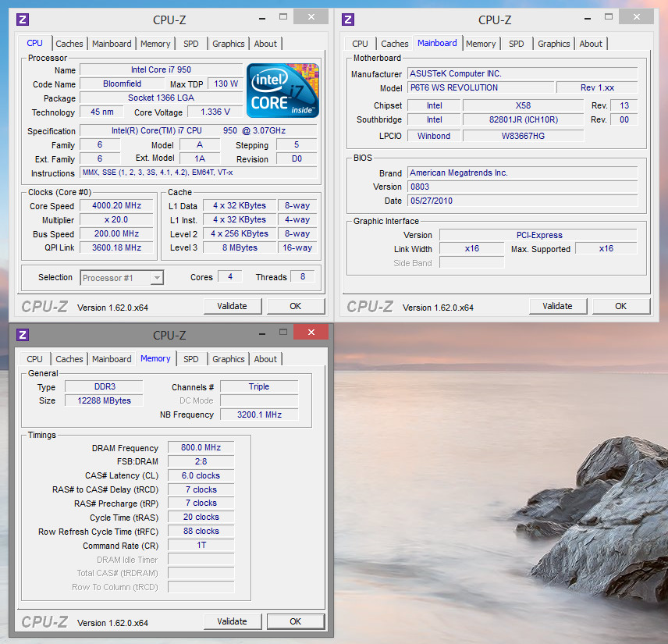Screen dimensions: 668x644
Task: Click the '3200.1 MHz' NB Frequency value
Action: click(259, 415)
